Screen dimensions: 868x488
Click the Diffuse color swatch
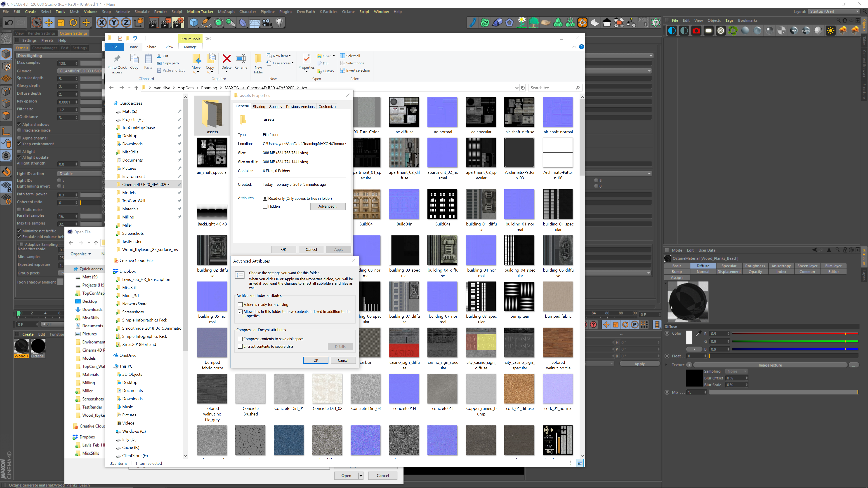689,338
